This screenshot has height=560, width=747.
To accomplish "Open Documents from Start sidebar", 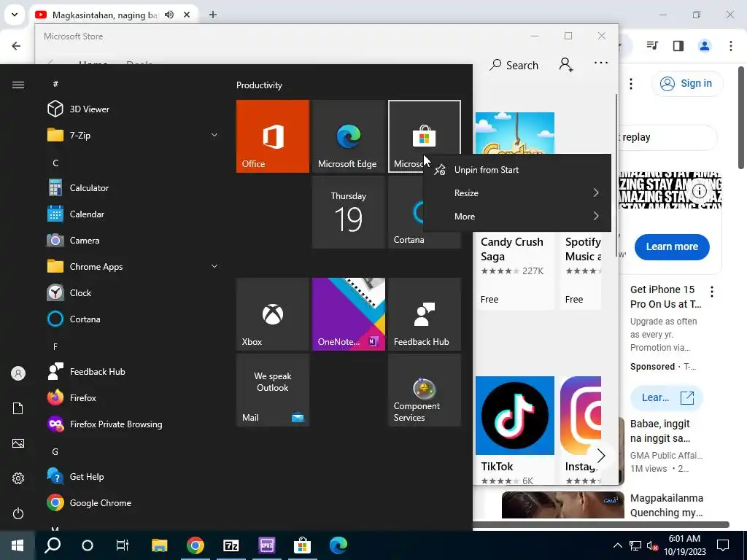I will click(x=18, y=408).
